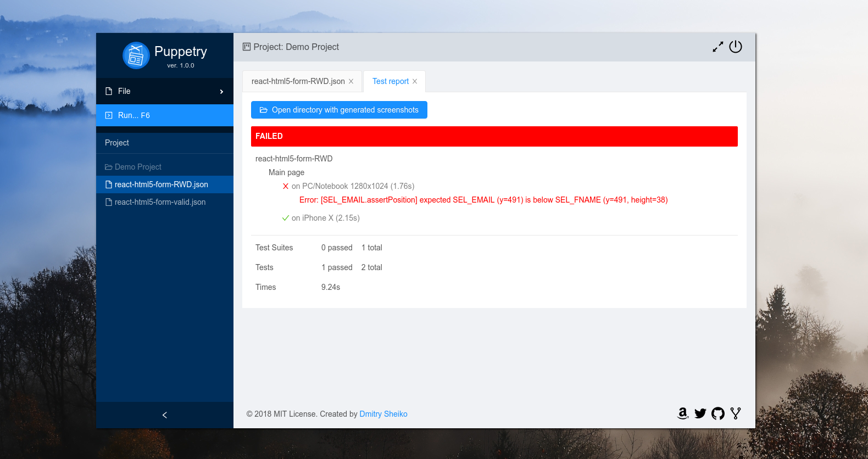This screenshot has width=868, height=459.
Task: Click the passed on iPhone X result
Action: [x=326, y=218]
